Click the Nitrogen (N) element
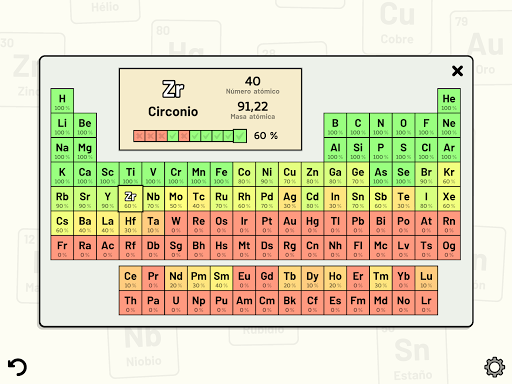Screen dimensions: 512x384 pos(381,125)
